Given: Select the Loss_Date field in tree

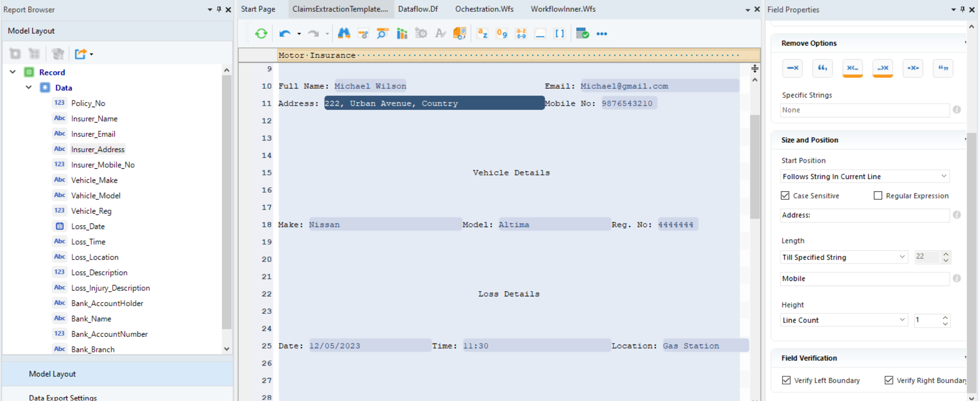Looking at the screenshot, I should click(x=88, y=226).
